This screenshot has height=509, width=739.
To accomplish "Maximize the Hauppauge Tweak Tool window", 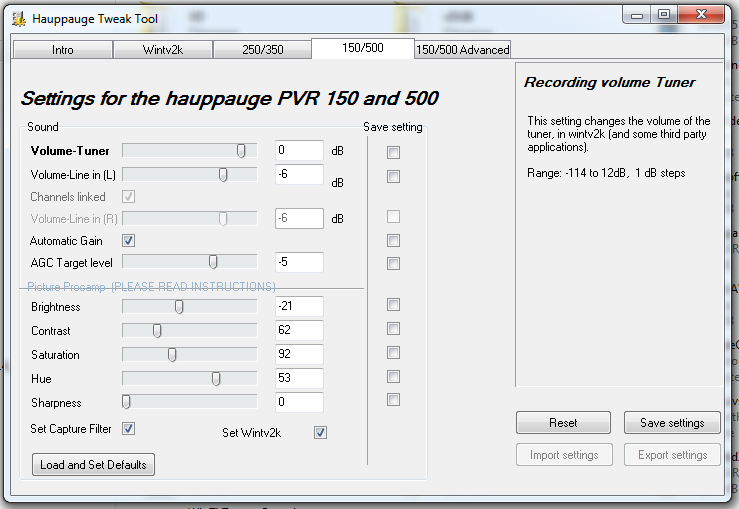I will (x=664, y=15).
